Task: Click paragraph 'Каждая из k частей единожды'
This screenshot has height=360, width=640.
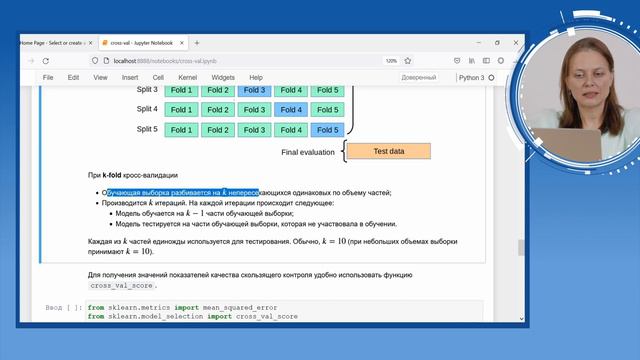Action: (x=272, y=247)
